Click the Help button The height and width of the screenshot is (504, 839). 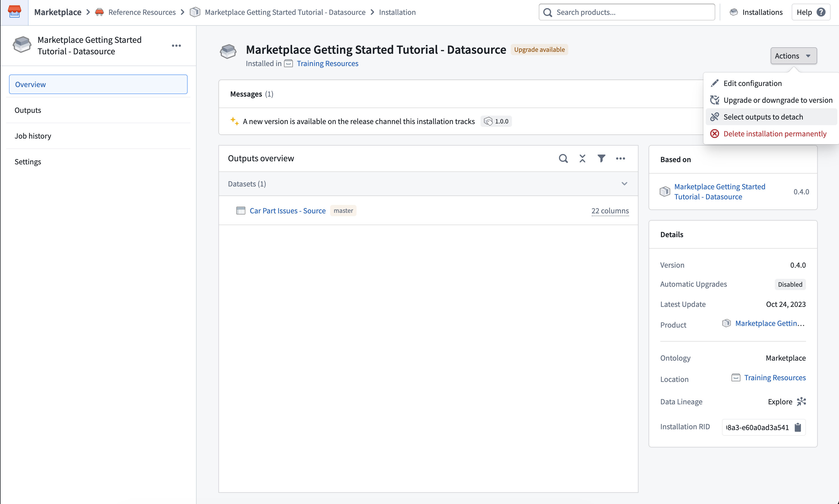[811, 12]
